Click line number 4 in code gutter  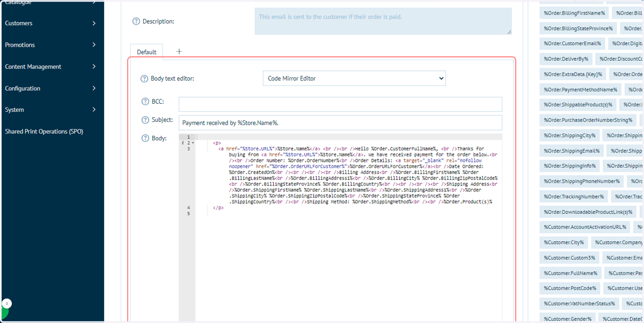188,207
